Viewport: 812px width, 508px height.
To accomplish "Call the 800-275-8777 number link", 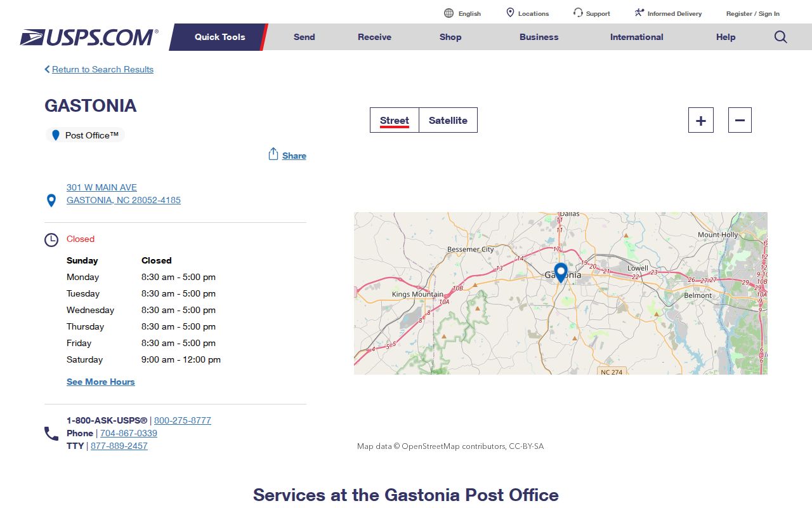I will coord(183,420).
